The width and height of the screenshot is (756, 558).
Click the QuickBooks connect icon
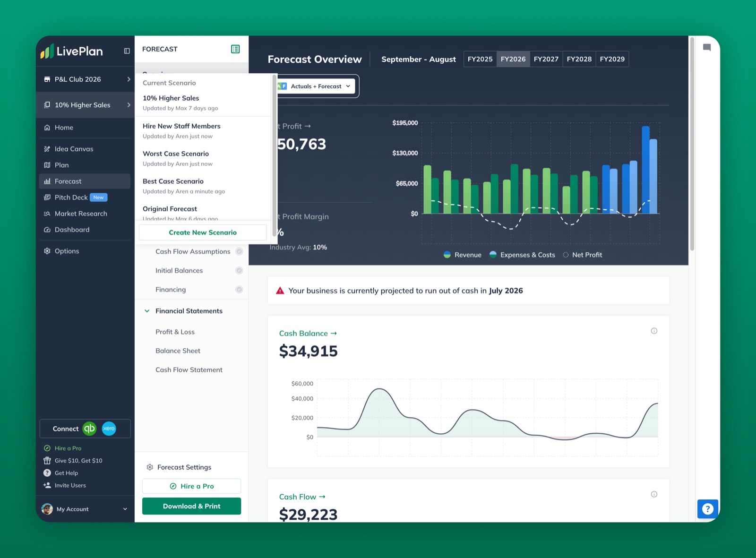pos(89,429)
